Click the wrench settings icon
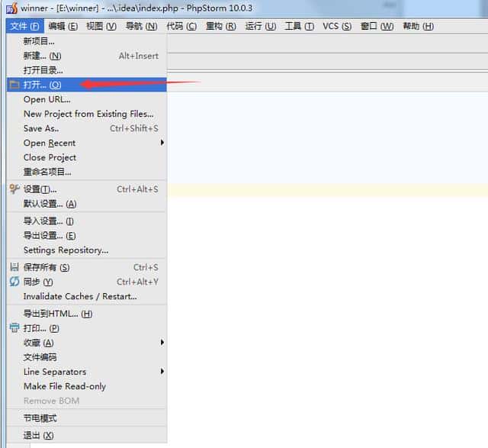Image resolution: width=488 pixels, height=448 pixels. click(x=14, y=189)
